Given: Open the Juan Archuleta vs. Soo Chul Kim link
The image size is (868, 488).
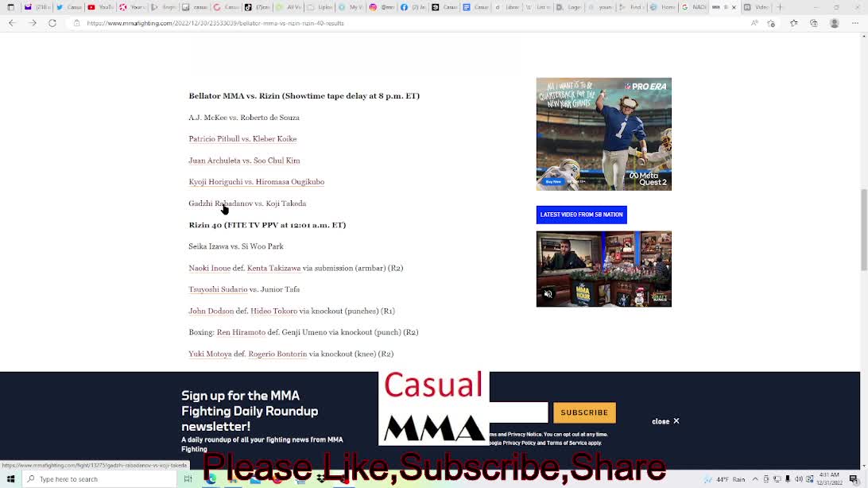Looking at the screenshot, I should (244, 161).
